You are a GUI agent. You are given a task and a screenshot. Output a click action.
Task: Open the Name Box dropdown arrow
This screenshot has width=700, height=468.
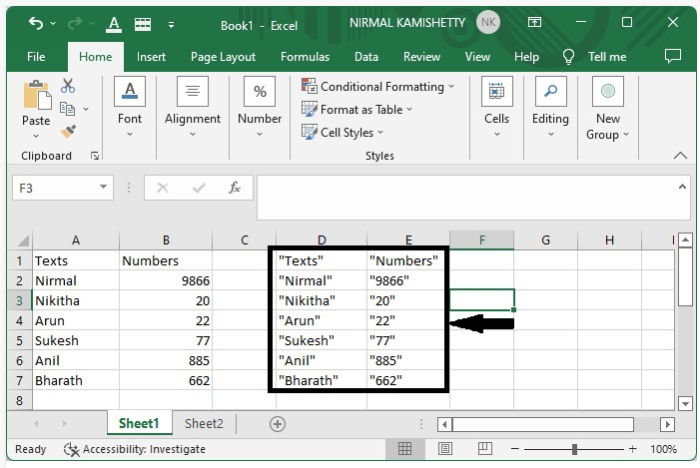pyautogui.click(x=103, y=187)
